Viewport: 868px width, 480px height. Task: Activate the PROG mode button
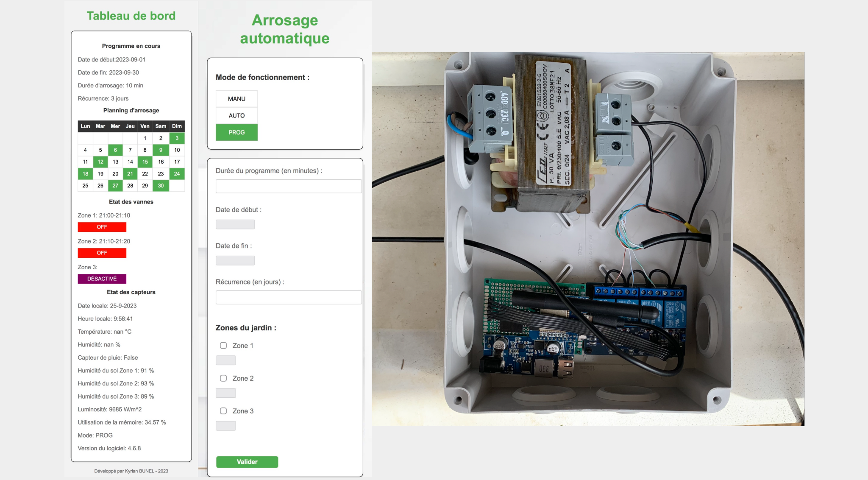[236, 132]
